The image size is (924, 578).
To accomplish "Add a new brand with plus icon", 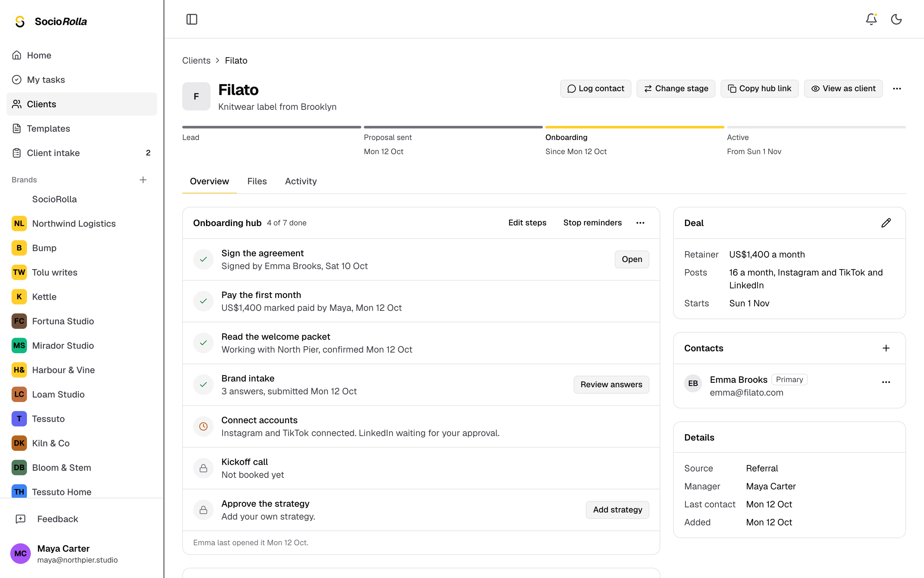I will (x=143, y=180).
